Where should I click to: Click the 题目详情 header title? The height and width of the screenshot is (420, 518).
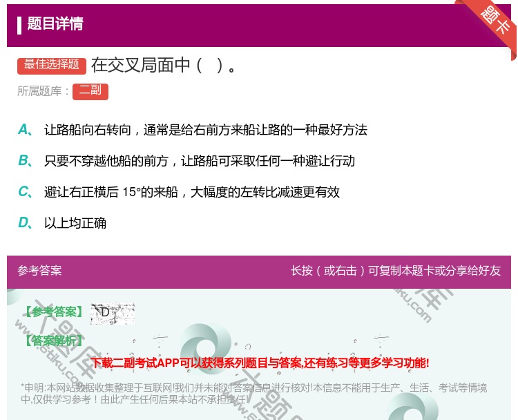click(x=55, y=23)
